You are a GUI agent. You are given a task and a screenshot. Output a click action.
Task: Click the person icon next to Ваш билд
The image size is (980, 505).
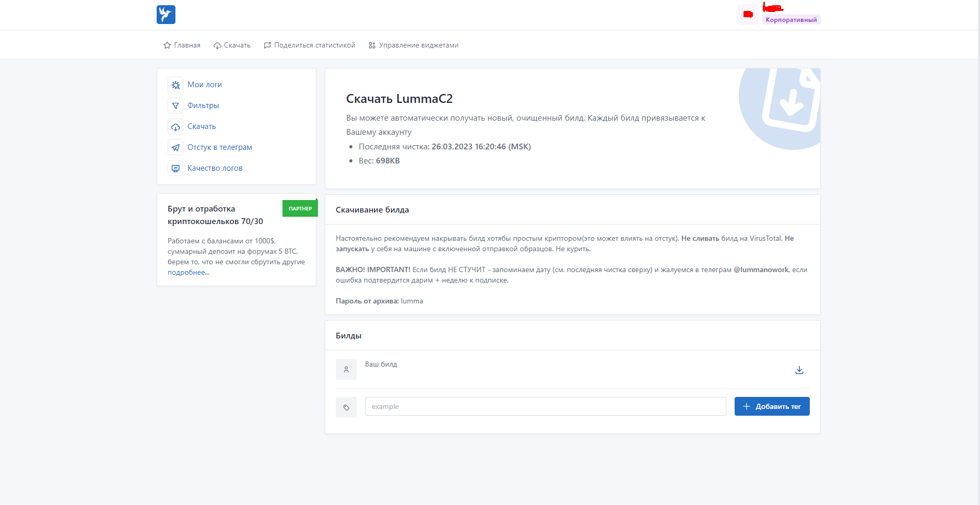346,369
